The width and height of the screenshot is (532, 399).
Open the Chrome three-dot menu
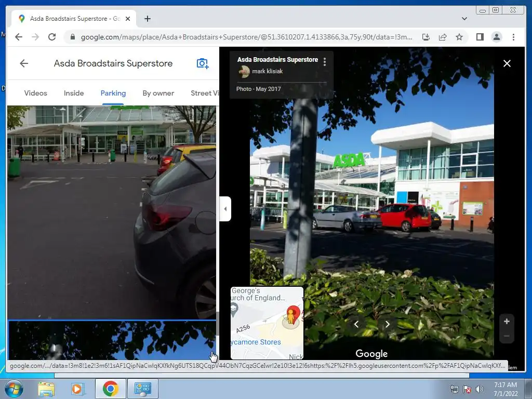pos(513,37)
